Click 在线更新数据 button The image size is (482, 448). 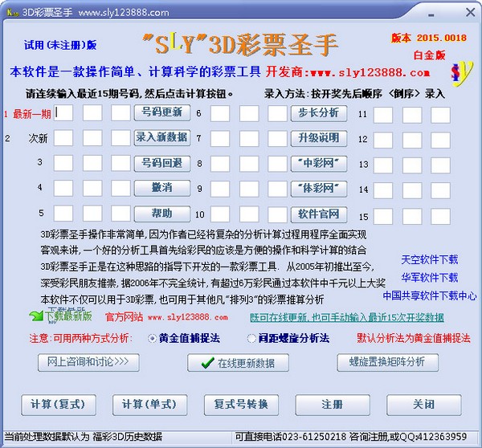[x=239, y=363]
